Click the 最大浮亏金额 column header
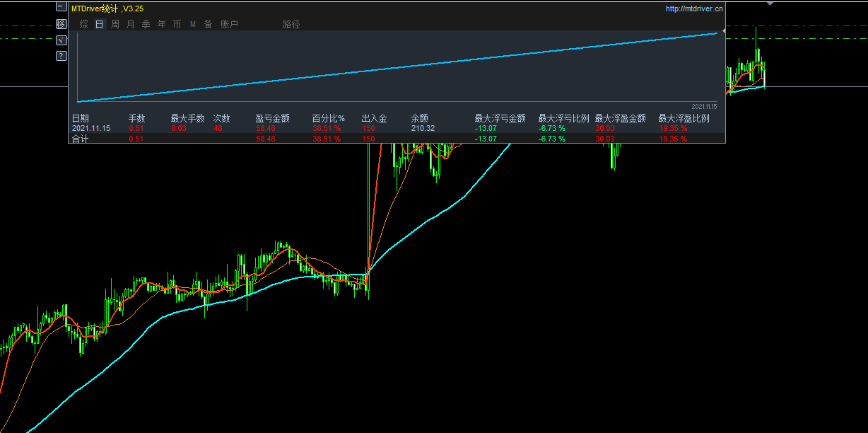 [500, 118]
